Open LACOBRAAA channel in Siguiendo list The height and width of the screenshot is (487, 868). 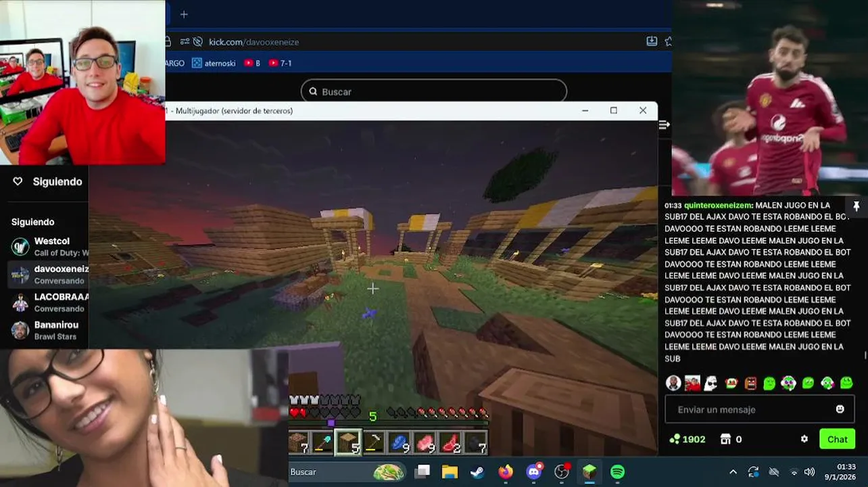pos(49,302)
